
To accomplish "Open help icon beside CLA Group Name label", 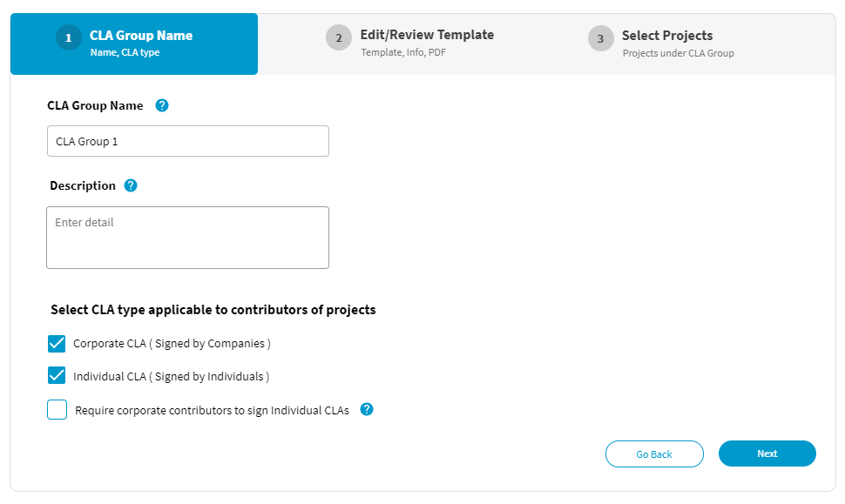I will pyautogui.click(x=162, y=105).
